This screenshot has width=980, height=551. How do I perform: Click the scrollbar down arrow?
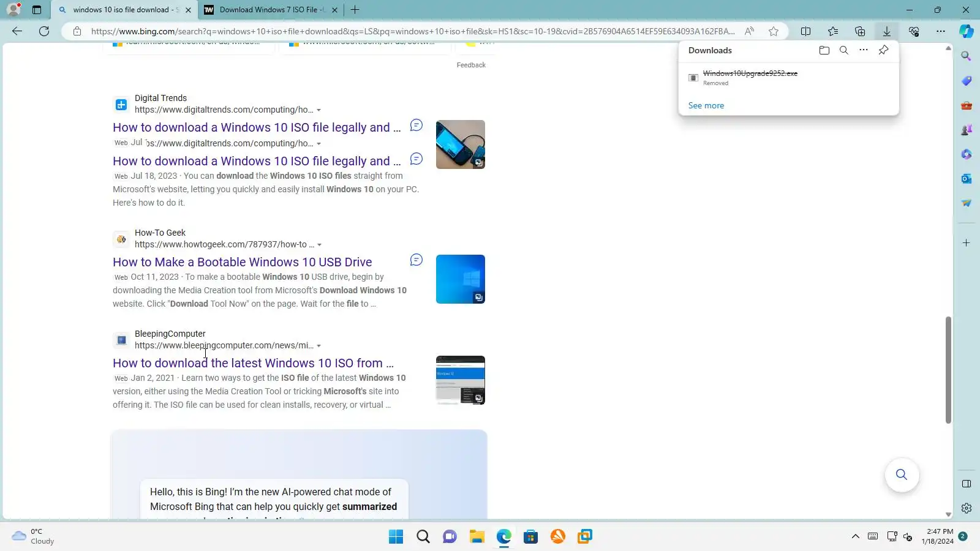[x=948, y=515]
